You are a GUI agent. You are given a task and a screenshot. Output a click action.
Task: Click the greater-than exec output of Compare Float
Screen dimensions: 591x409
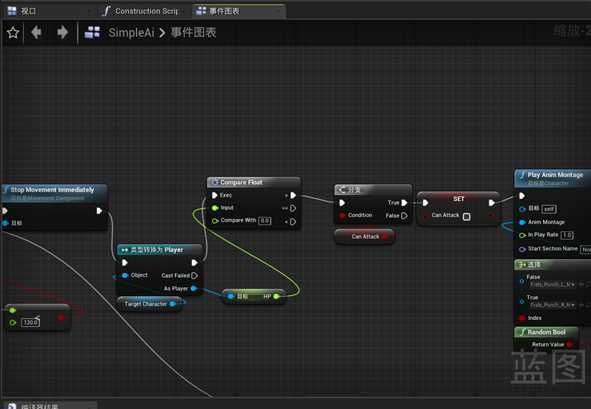tap(293, 195)
